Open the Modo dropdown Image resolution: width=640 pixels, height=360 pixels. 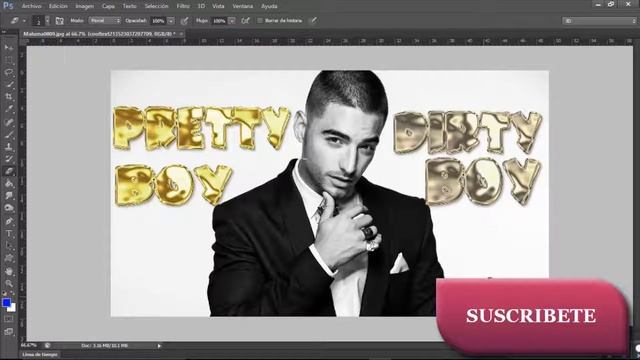(105, 20)
